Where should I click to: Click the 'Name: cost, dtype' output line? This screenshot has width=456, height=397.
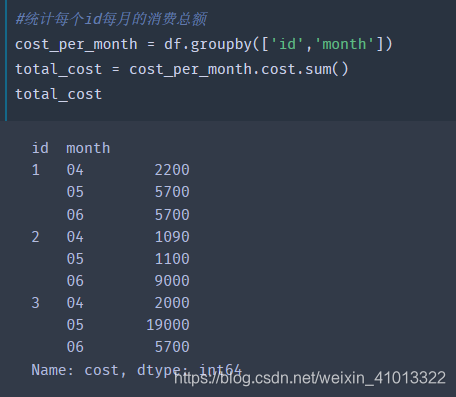coord(136,370)
